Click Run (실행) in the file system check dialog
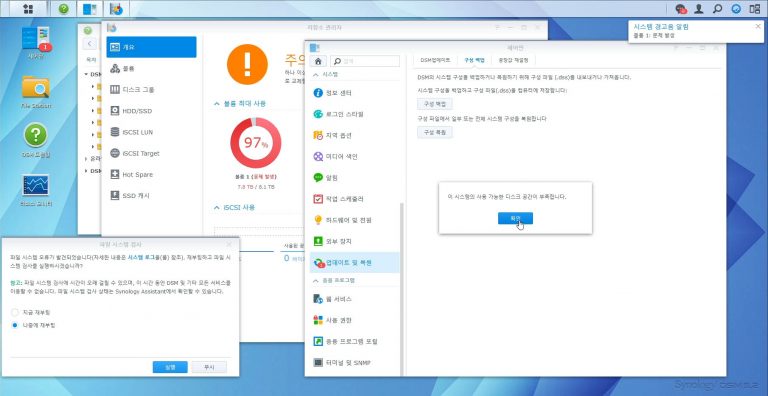This screenshot has width=768, height=396. 170,367
